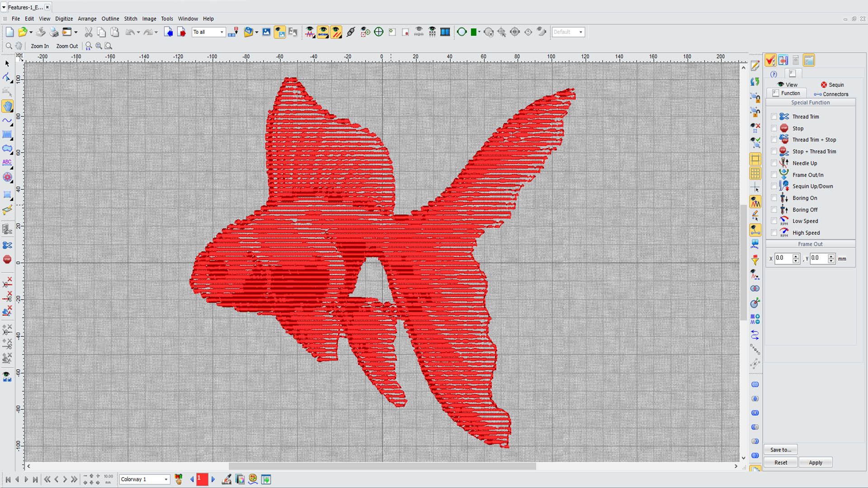Click the Zoom to fit magnifier icon
868x488 pixels.
tap(108, 46)
